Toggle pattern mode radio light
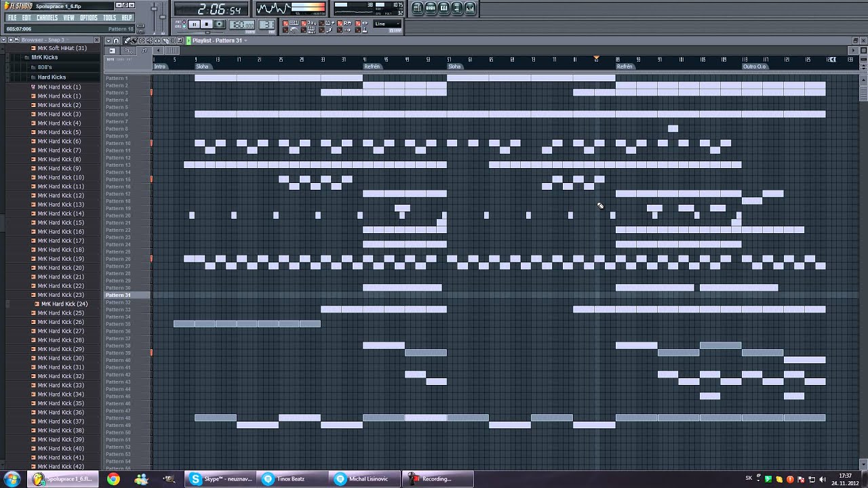This screenshot has height=488, width=868. pos(184,21)
